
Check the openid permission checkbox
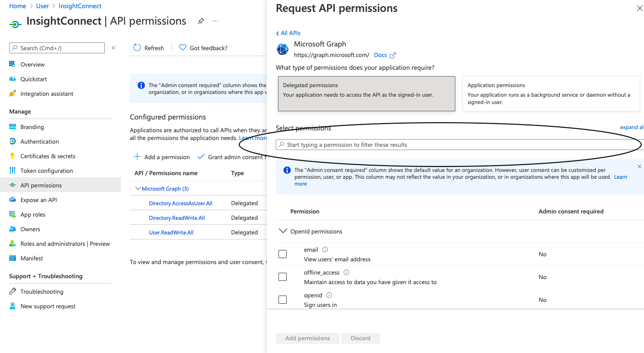pyautogui.click(x=283, y=300)
